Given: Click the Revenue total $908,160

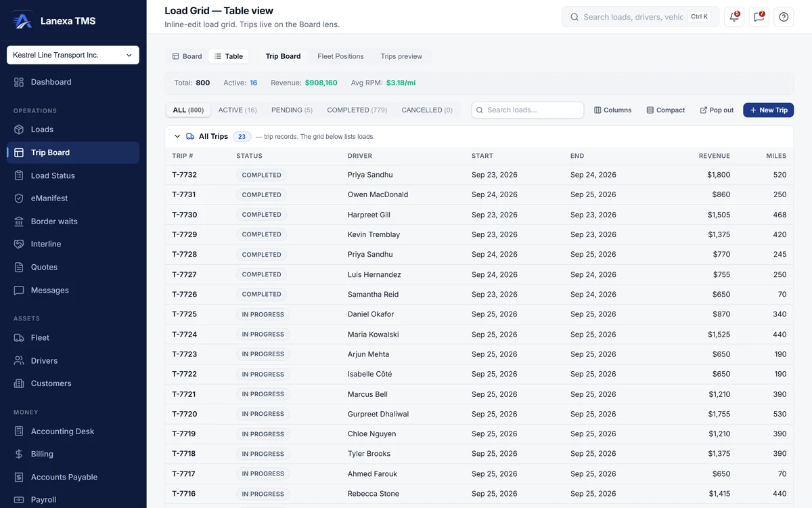Looking at the screenshot, I should [x=321, y=83].
